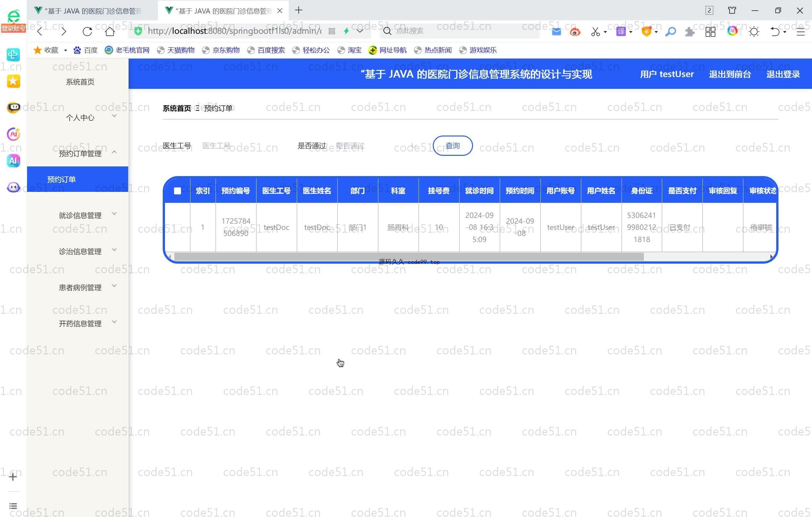This screenshot has height=517, width=812.
Task: Tick the checkbox for row 1725784506890
Action: [x=177, y=227]
